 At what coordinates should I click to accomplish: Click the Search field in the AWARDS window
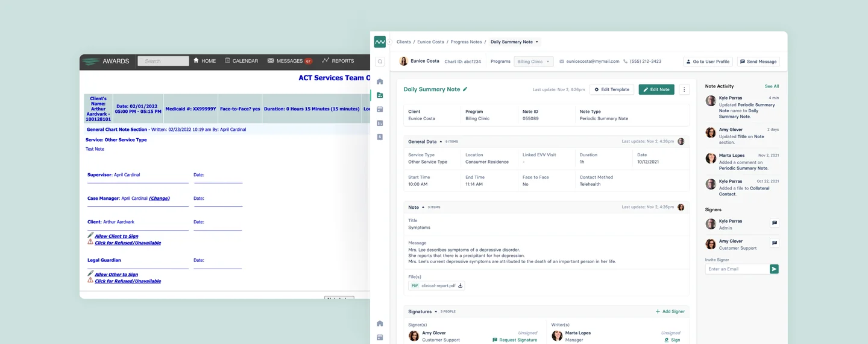pos(163,61)
